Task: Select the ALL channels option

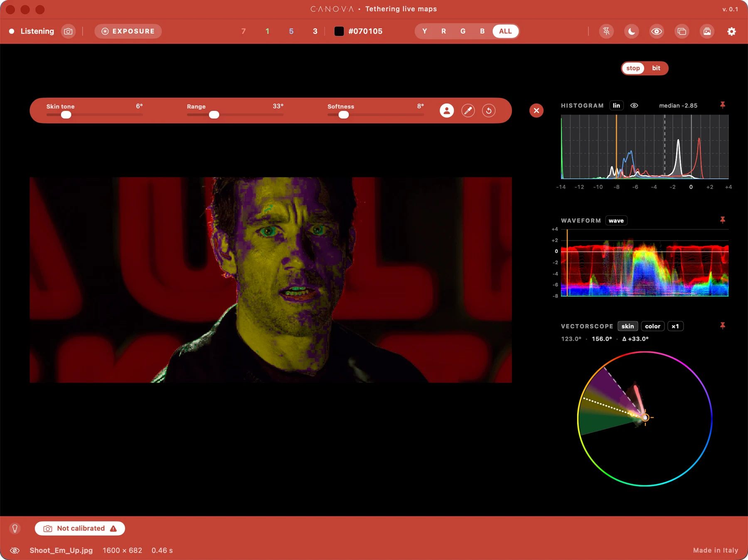Action: pyautogui.click(x=505, y=31)
